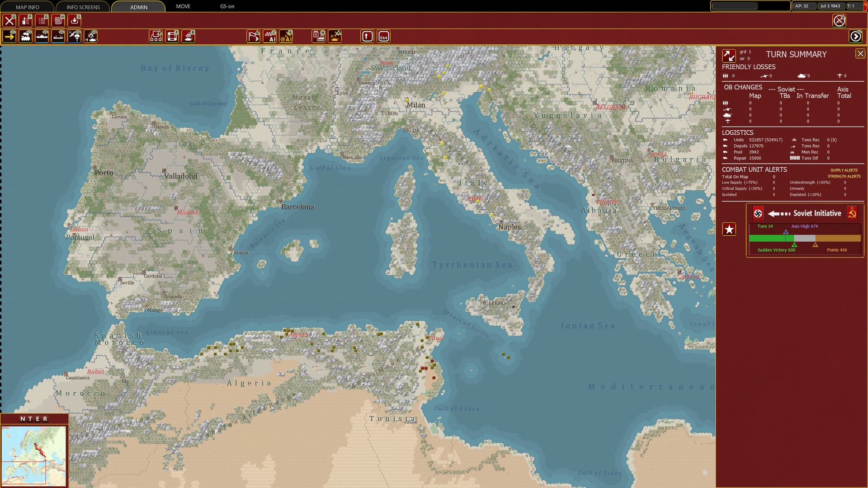Image resolution: width=868 pixels, height=488 pixels.
Task: Switch to the MAP INFO tab
Action: tap(27, 7)
